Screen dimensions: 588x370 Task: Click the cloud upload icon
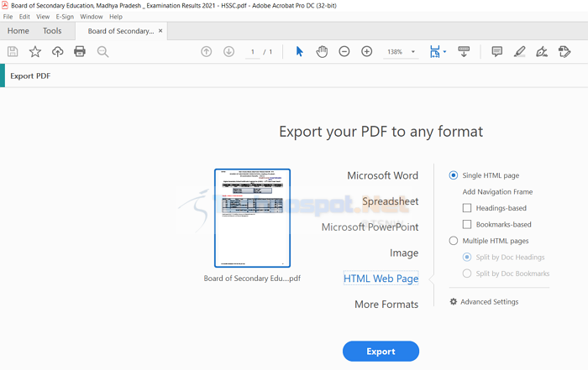(57, 51)
